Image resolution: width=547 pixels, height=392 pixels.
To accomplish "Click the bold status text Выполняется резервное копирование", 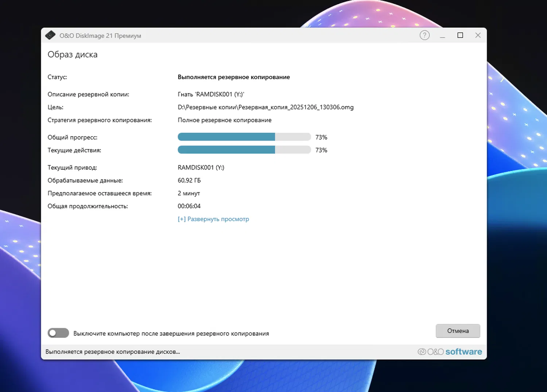I will (x=234, y=77).
